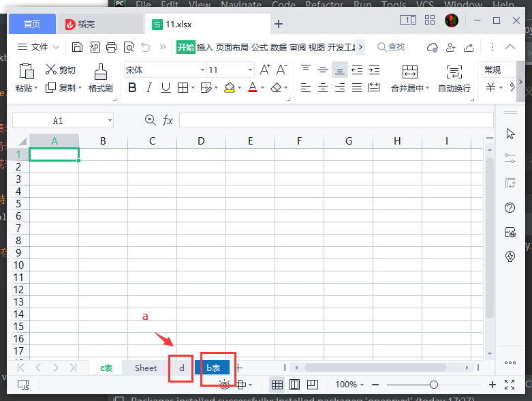Toggle eye protection mode icon

pos(225,385)
